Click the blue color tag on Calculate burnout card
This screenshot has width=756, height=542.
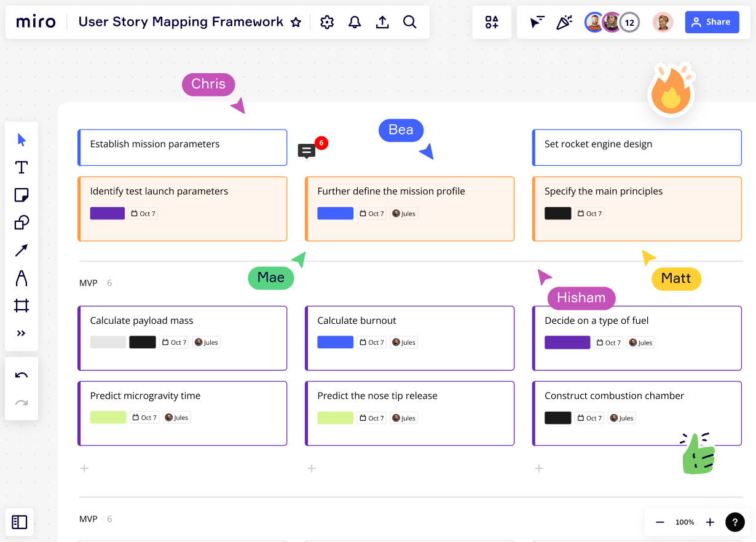[335, 342]
